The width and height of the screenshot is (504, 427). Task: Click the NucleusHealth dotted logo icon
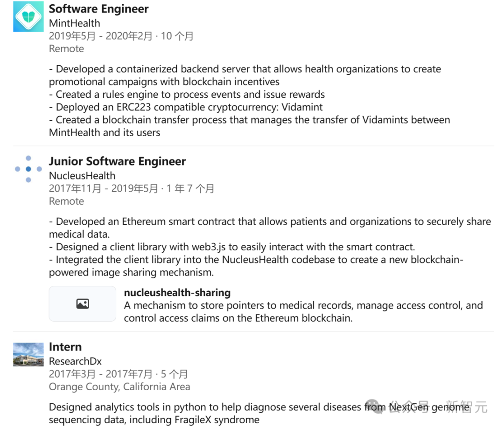point(28,169)
